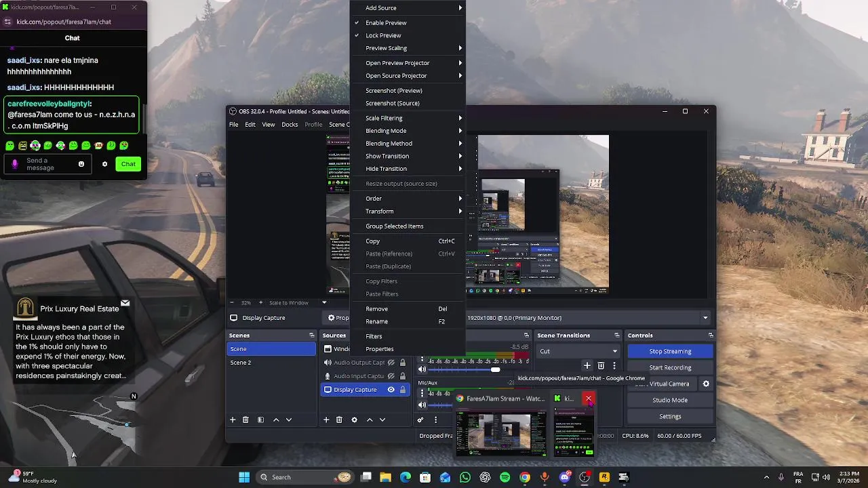This screenshot has height=488, width=868.
Task: Open source properties gear in Sources toolbar
Action: click(x=354, y=420)
